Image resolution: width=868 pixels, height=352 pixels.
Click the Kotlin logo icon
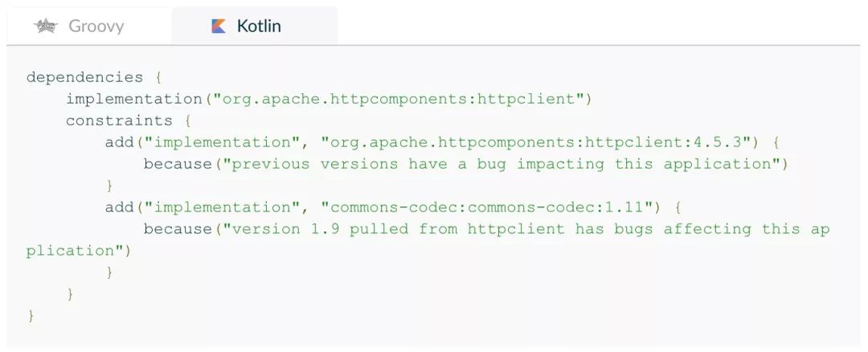(218, 27)
